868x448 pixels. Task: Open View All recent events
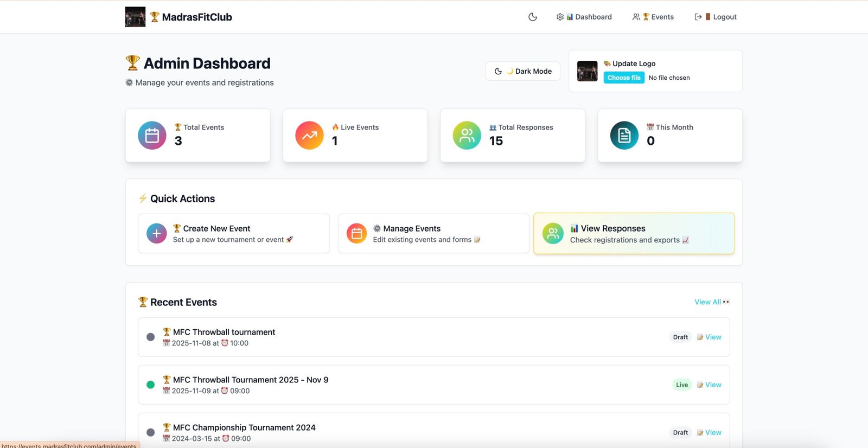click(712, 302)
